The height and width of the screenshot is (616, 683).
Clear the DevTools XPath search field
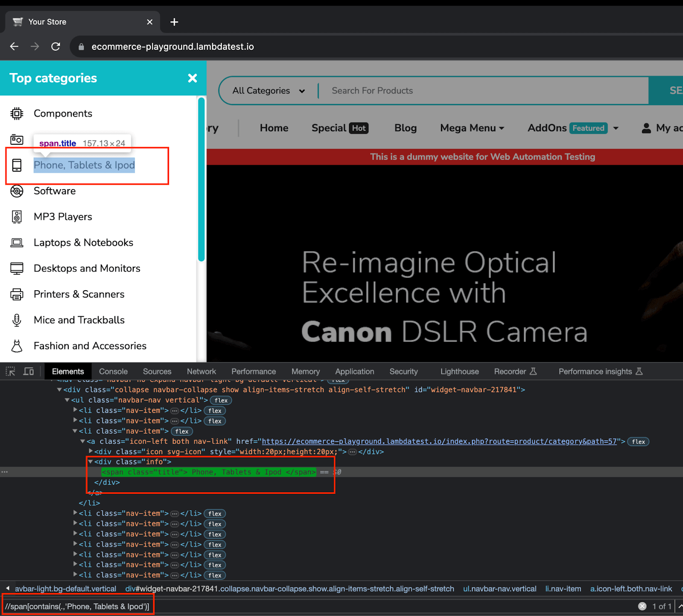pos(642,606)
